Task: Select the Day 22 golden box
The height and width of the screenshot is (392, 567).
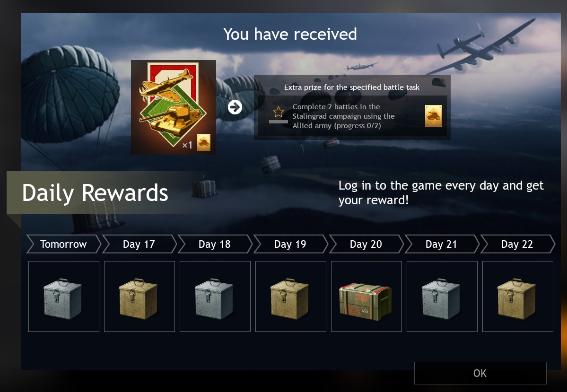Action: point(517,296)
